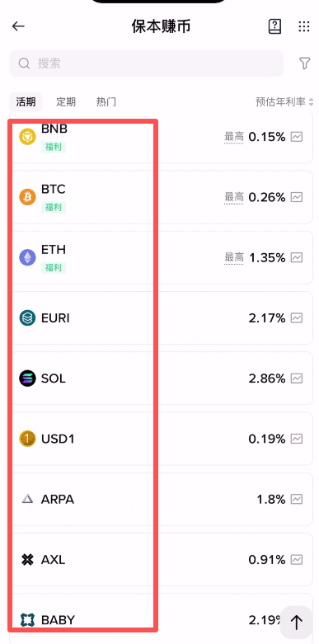Viewport: 319px width, 644px height.
Task: View the ARPA rate chart icon
Action: [x=297, y=499]
